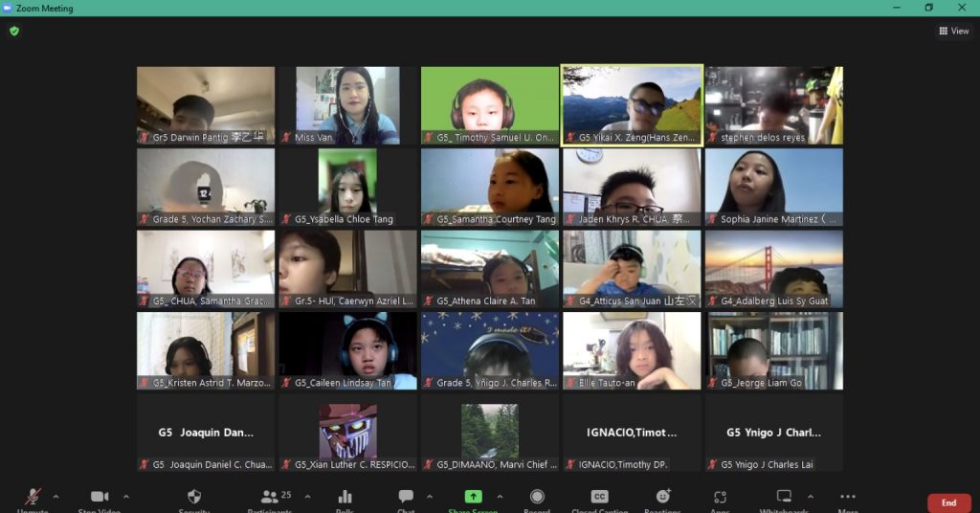Viewport: 980px width, 513px height.
Task: Click muted mic icon on stephen delos reyes
Action: pos(712,138)
